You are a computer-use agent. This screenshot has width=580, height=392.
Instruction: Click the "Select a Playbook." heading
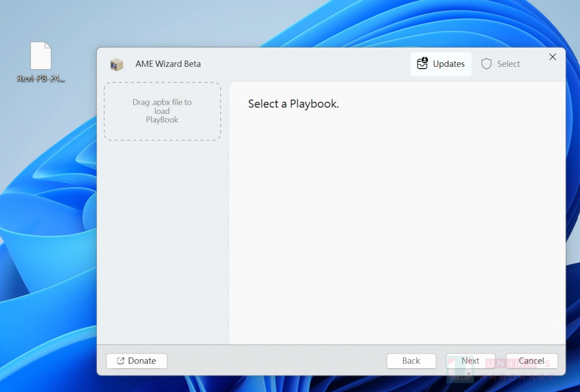point(293,104)
